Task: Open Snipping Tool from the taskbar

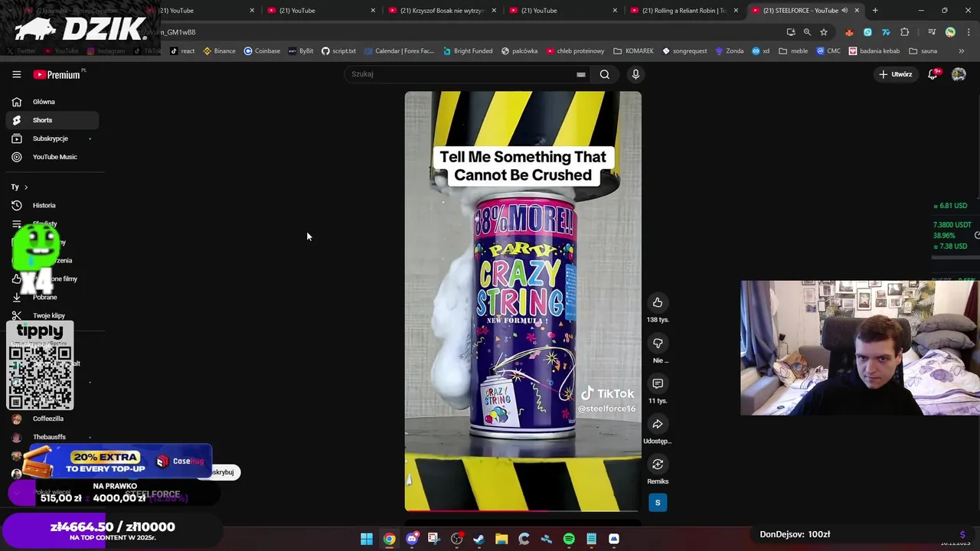Action: [x=434, y=539]
